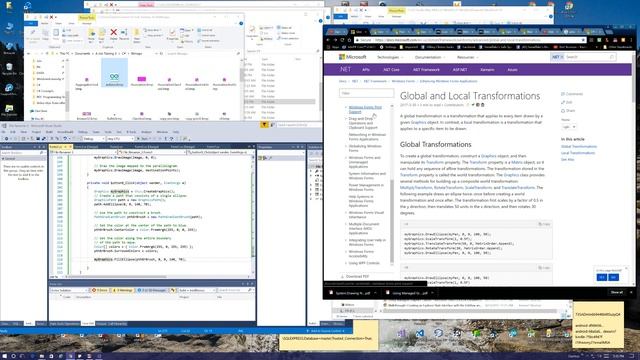Click the back arrow in File Explorer address bar
Image resolution: width=640 pixels, height=360 pixels.
pos(28,53)
